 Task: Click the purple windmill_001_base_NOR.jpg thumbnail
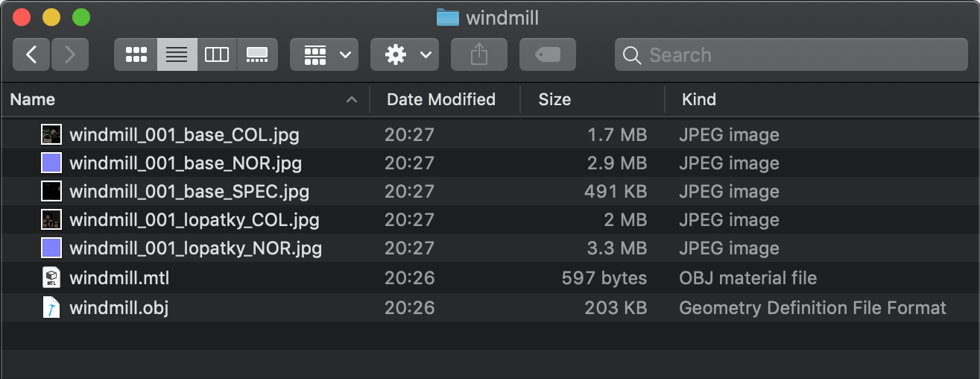51,163
